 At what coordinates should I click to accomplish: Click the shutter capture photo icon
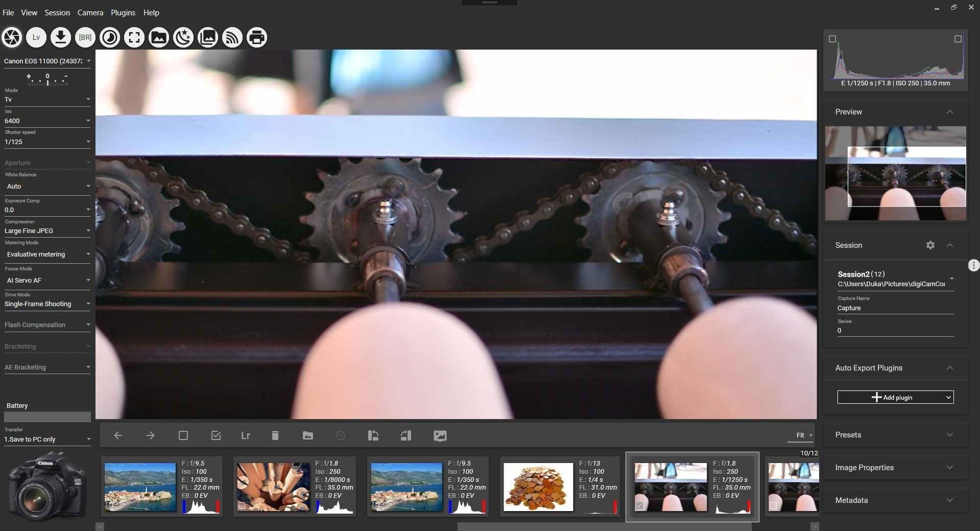tap(12, 37)
